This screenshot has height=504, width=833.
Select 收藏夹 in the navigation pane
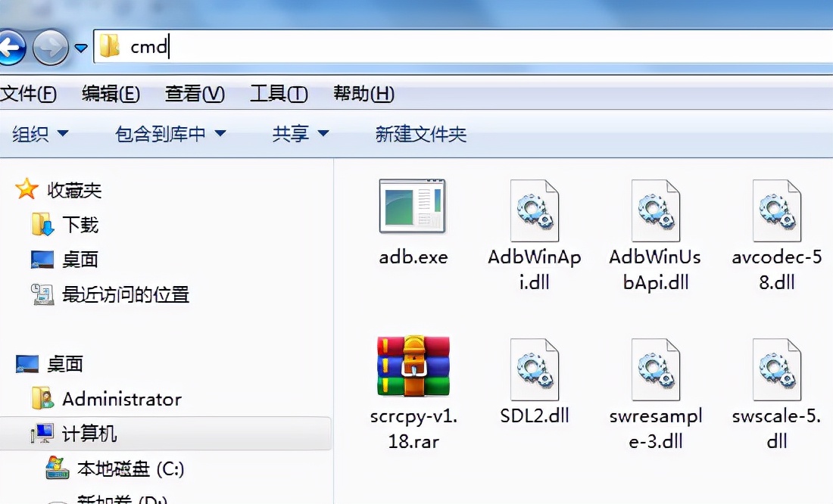(x=74, y=190)
